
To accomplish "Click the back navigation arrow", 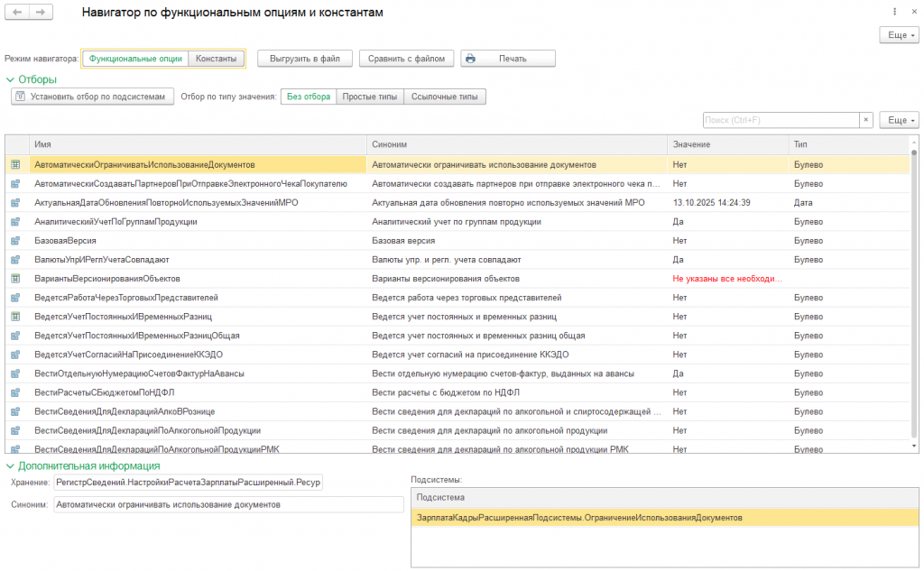I will pos(17,14).
